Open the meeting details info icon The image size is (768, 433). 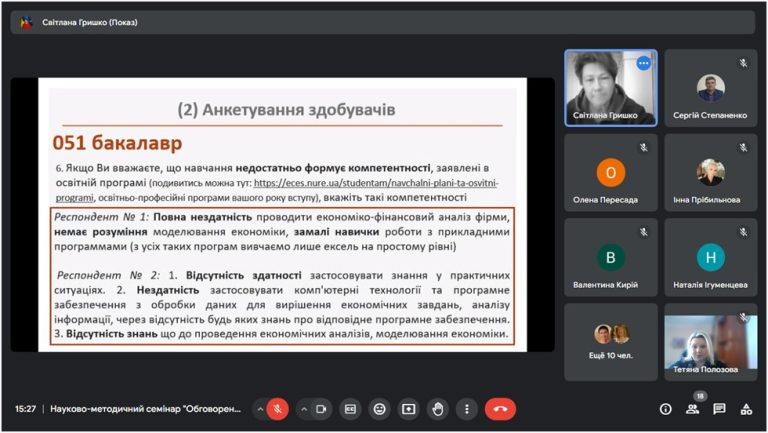click(666, 409)
